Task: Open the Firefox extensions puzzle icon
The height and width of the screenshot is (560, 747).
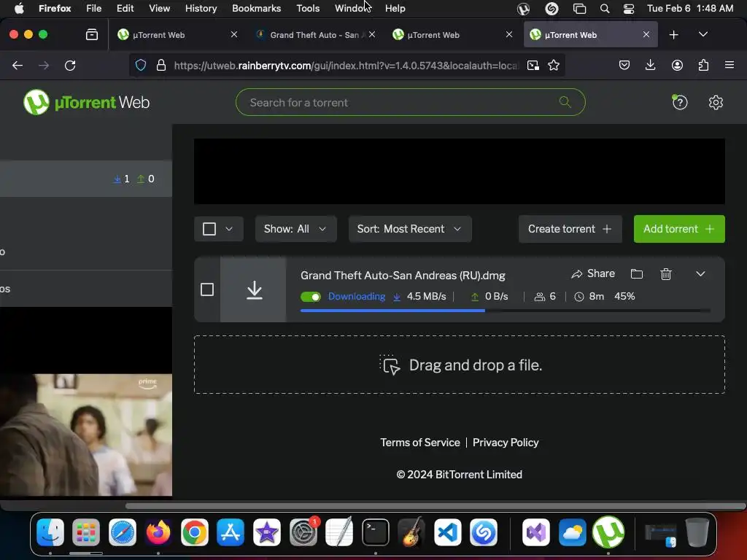Action: [x=703, y=65]
